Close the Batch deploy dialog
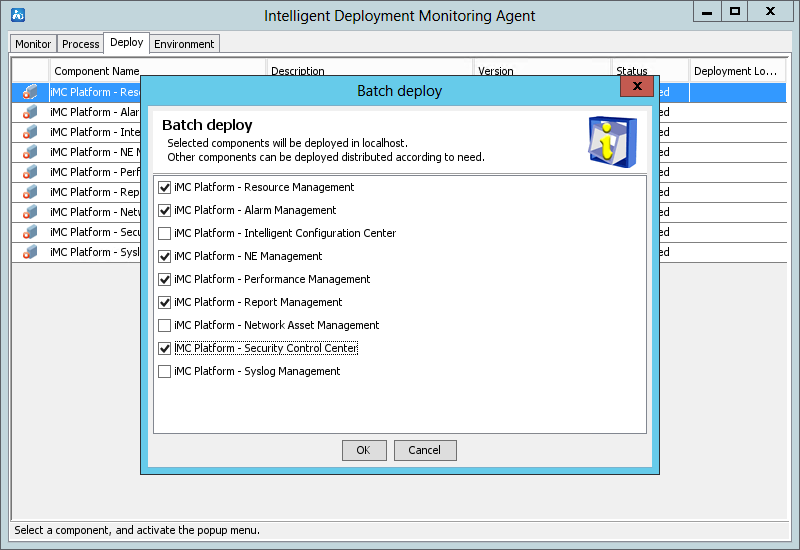The width and height of the screenshot is (800, 550). pyautogui.click(x=637, y=86)
